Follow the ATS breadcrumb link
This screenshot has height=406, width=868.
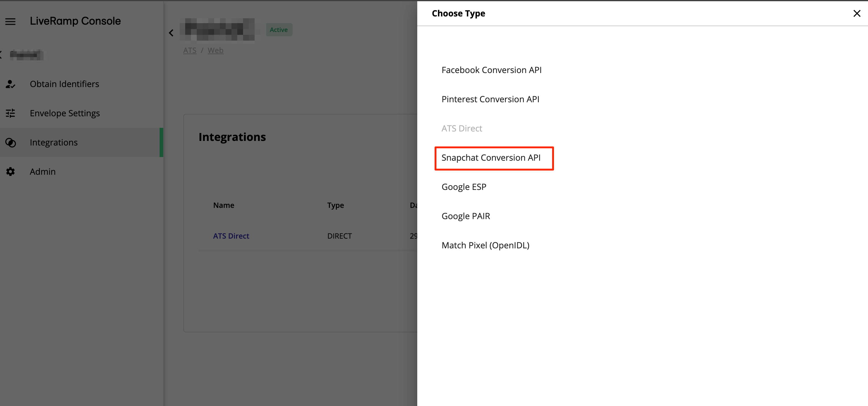190,51
